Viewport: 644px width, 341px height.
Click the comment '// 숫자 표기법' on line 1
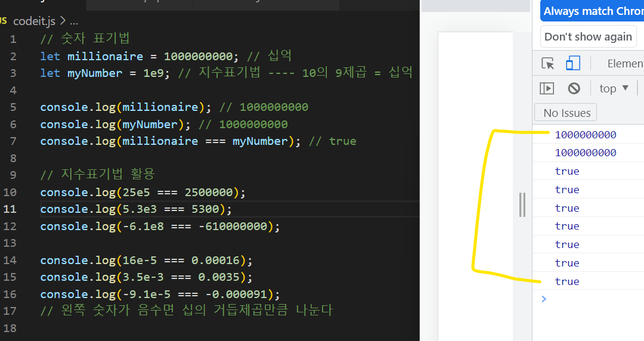click(85, 39)
